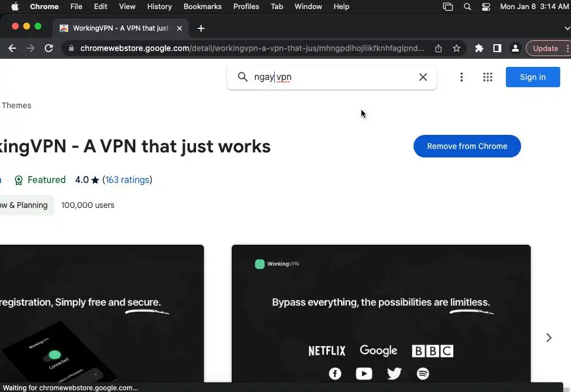The image size is (571, 392).
Task: Click the Featured badge
Action: point(40,180)
